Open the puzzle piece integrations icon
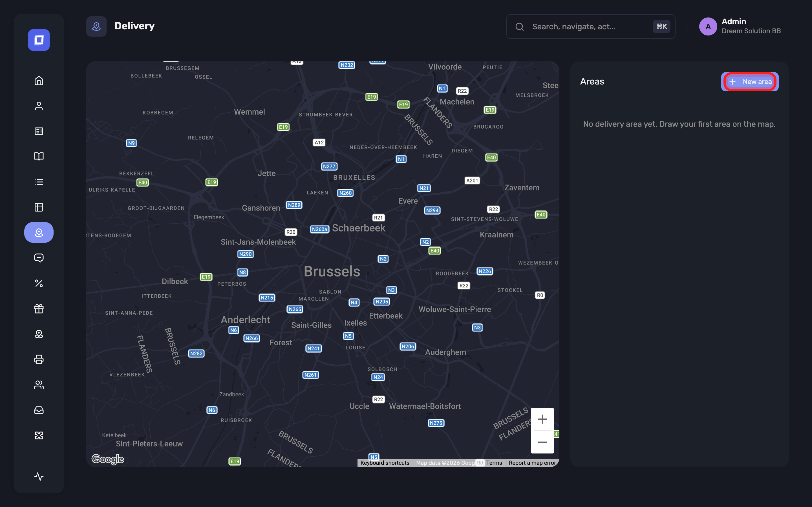This screenshot has height=507, width=812. pos(39,435)
